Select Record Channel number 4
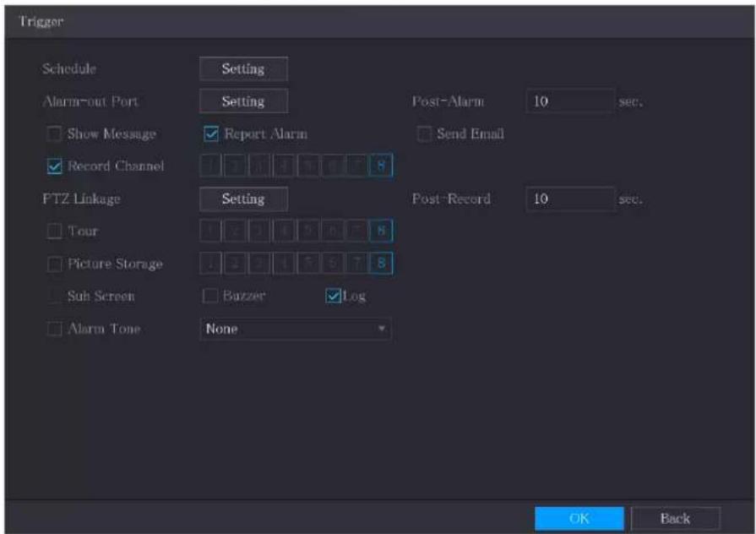Image resolution: width=756 pixels, height=534 pixels. 284,166
